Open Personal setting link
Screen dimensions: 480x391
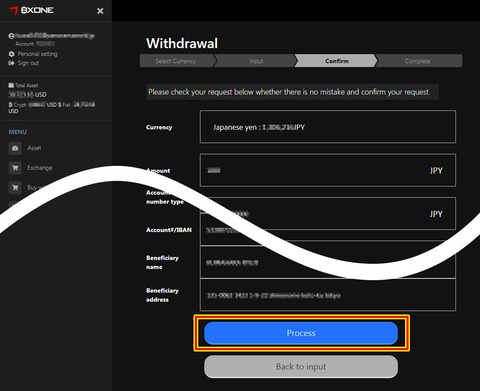[x=38, y=54]
